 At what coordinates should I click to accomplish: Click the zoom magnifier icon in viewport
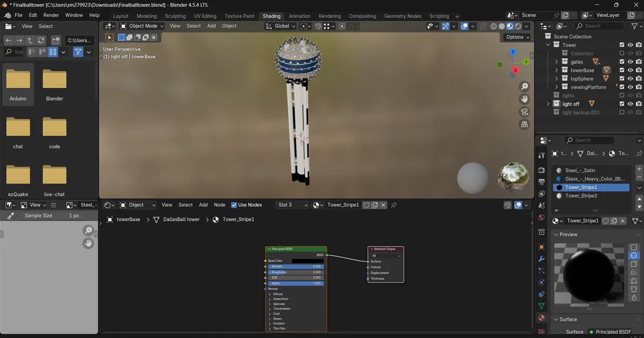[524, 87]
